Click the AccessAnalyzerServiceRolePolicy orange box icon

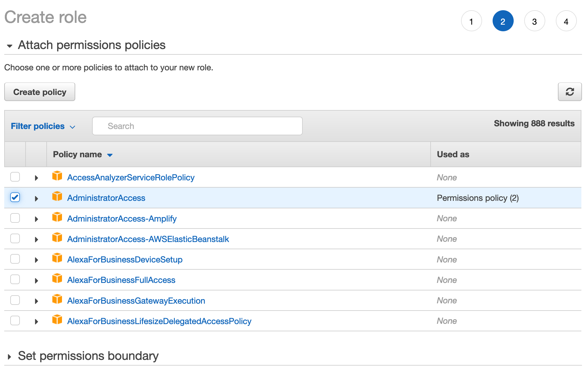click(x=57, y=176)
